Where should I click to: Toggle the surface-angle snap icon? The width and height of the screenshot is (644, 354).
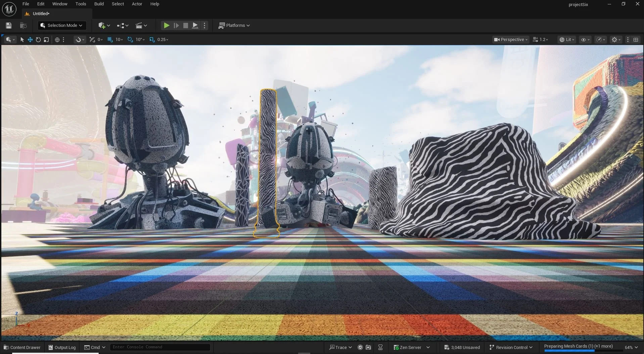tap(92, 40)
